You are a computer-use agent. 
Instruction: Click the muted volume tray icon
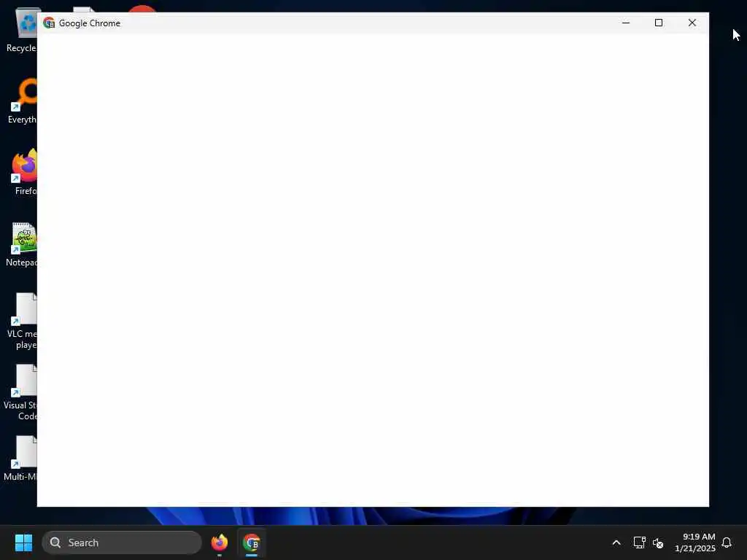click(658, 542)
